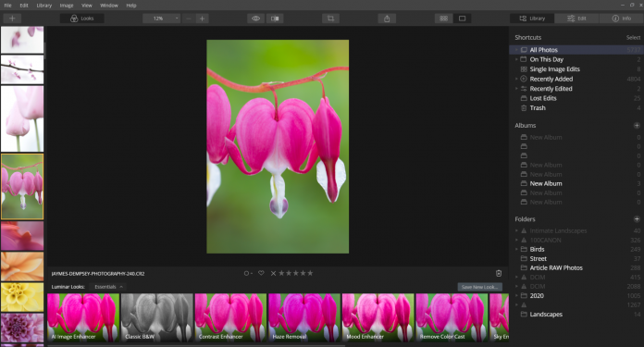Zoom out with the minus button
644x347 pixels.
[x=189, y=19]
